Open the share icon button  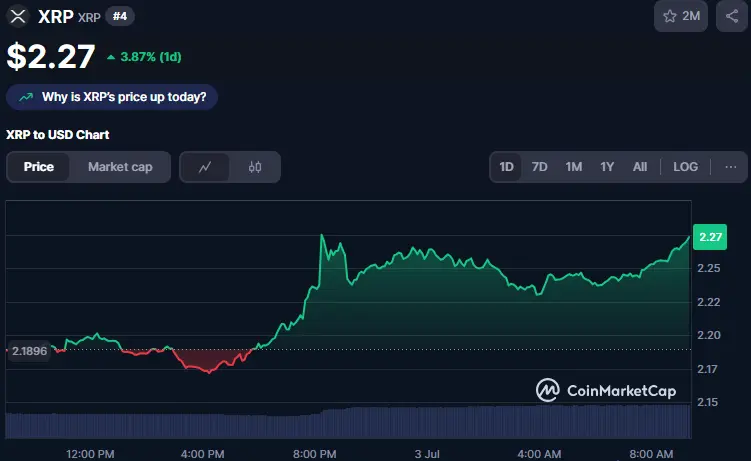(x=731, y=16)
